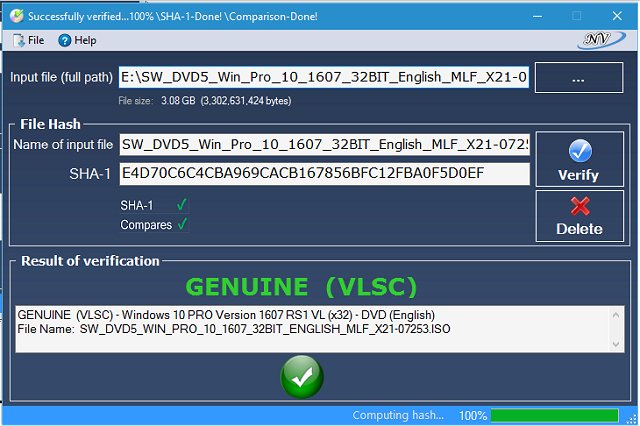The width and height of the screenshot is (640, 426).
Task: Click the SHA-1 hash value field
Action: coord(324,173)
